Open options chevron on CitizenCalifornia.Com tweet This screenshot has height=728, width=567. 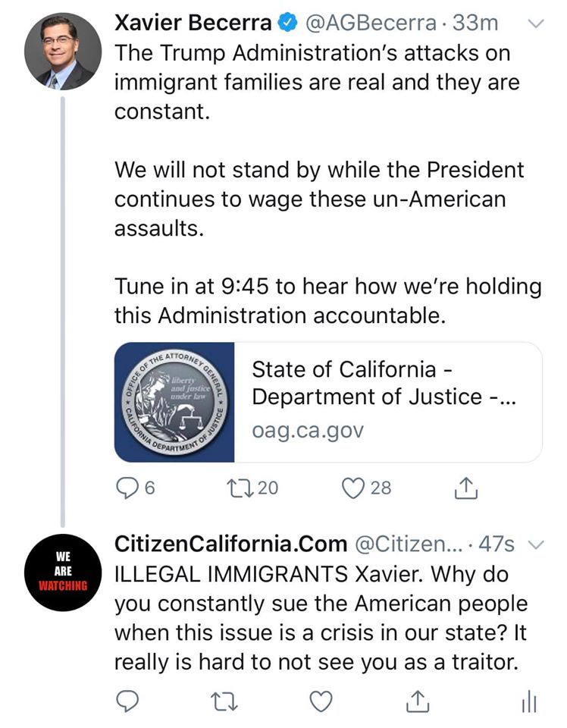(535, 544)
